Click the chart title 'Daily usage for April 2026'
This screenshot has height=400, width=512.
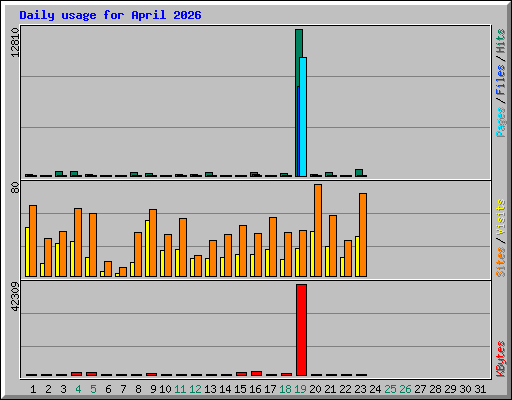[x=110, y=16]
